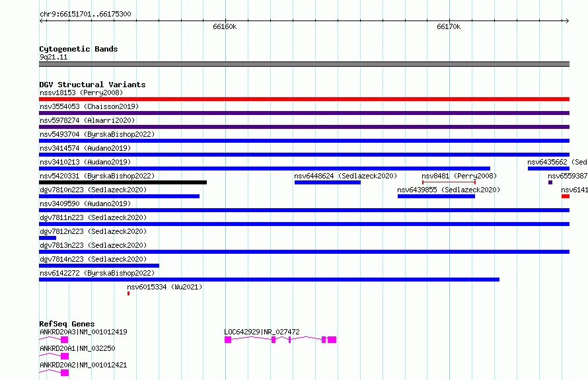Click the tiny red nsv6015334 variant mark

click(129, 293)
